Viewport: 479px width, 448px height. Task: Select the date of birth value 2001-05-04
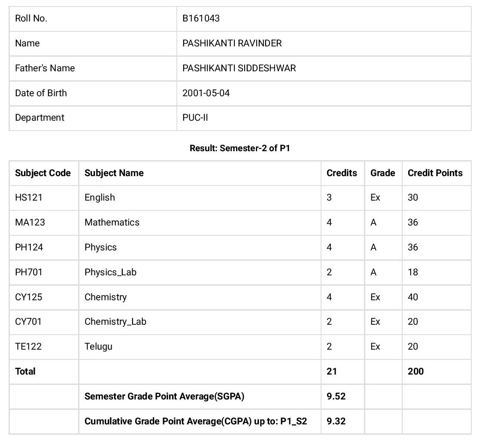coord(206,93)
